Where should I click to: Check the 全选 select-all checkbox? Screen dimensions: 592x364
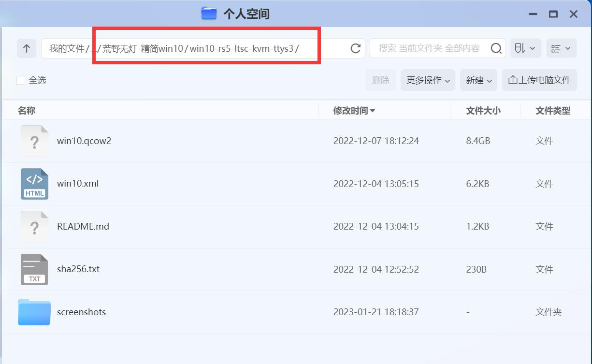(x=20, y=80)
